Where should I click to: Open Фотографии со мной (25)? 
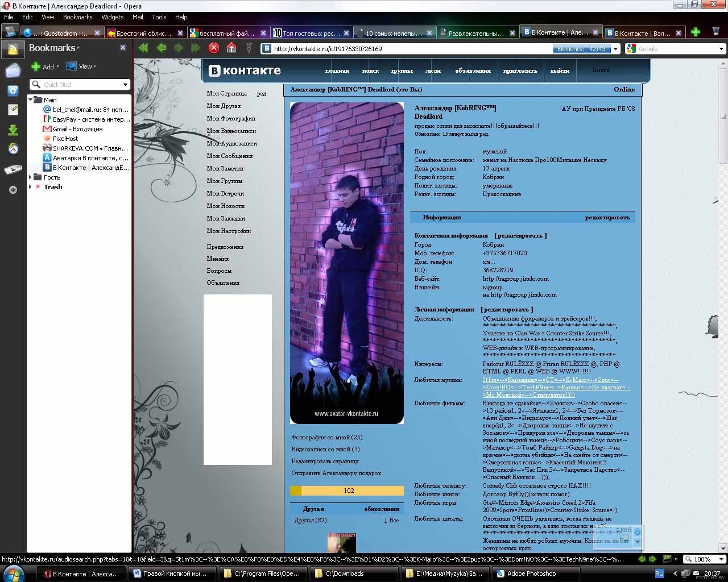[327, 437]
